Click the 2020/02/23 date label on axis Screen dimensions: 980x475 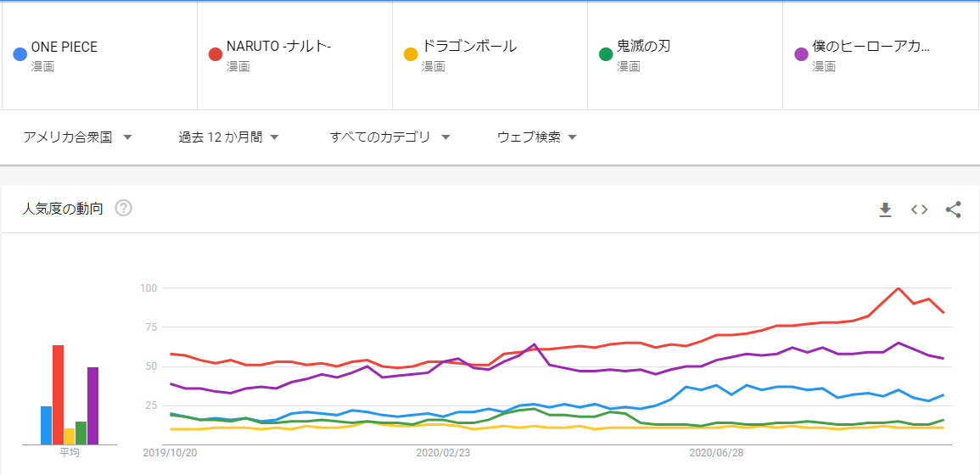(443, 454)
